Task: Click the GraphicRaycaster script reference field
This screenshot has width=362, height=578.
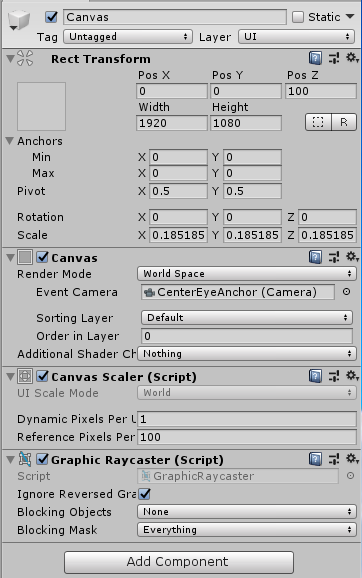Action: pos(238,476)
